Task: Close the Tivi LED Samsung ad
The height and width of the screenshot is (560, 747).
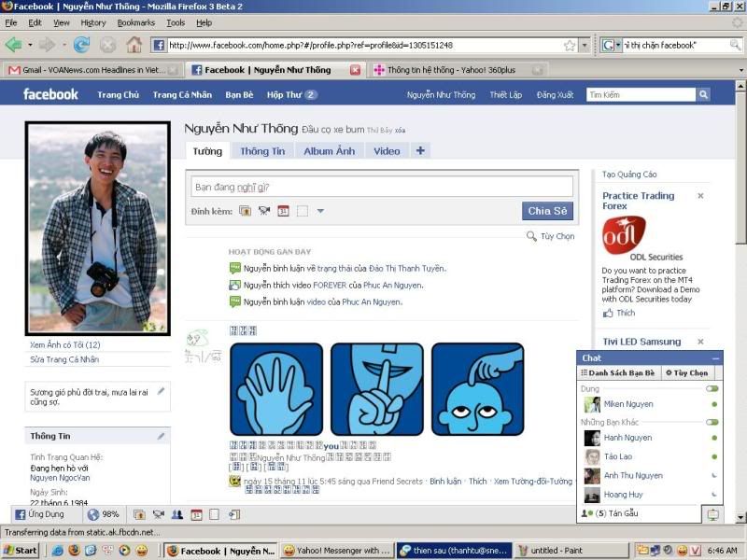Action: click(x=700, y=342)
